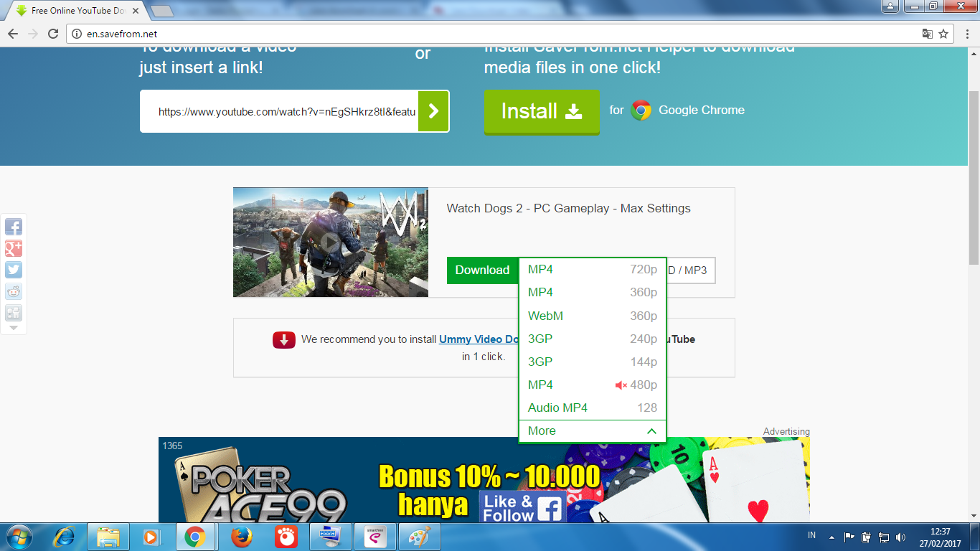The image size is (980, 551).
Task: Open the Ummy Video Downloader link
Action: (479, 339)
